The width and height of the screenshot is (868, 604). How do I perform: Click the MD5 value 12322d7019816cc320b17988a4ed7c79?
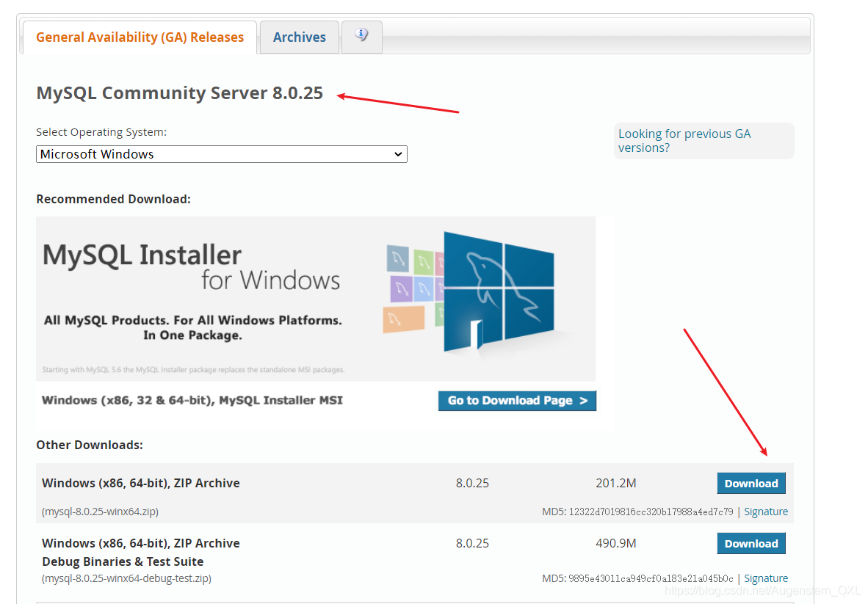651,512
